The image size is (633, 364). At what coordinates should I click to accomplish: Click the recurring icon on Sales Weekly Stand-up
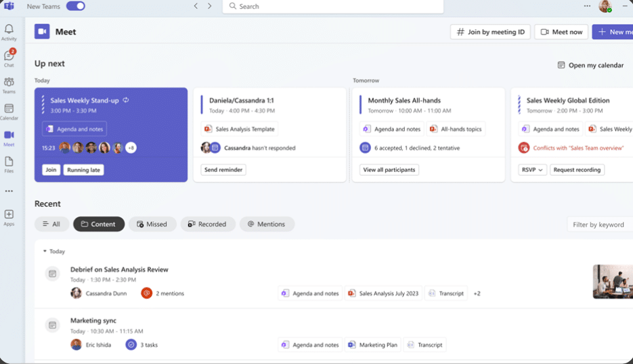(x=126, y=100)
